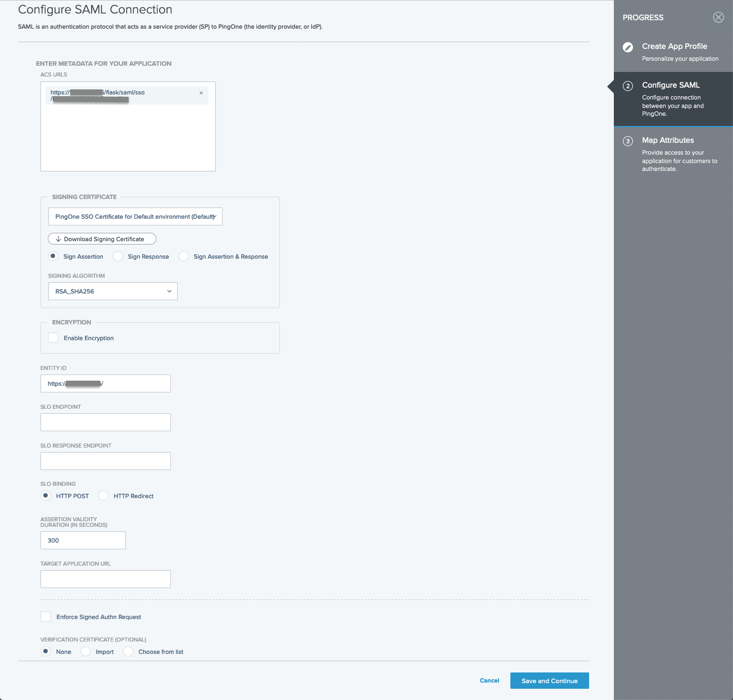733x700 pixels.
Task: Open the signing certificate dropdown
Action: (x=135, y=216)
